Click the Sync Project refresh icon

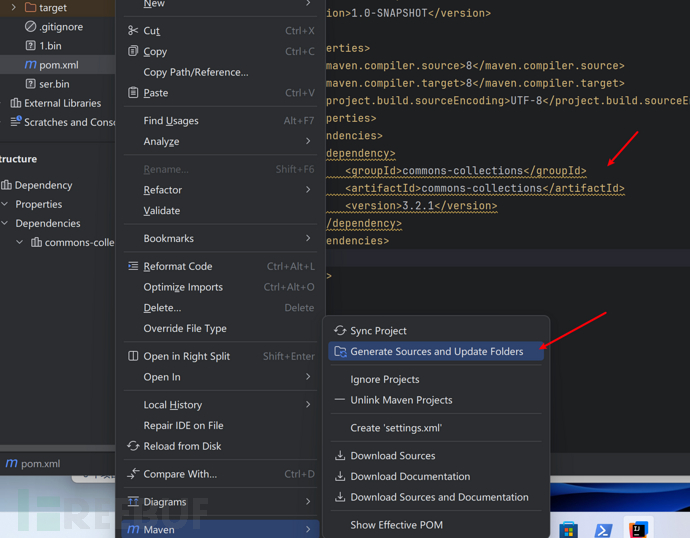(x=340, y=331)
